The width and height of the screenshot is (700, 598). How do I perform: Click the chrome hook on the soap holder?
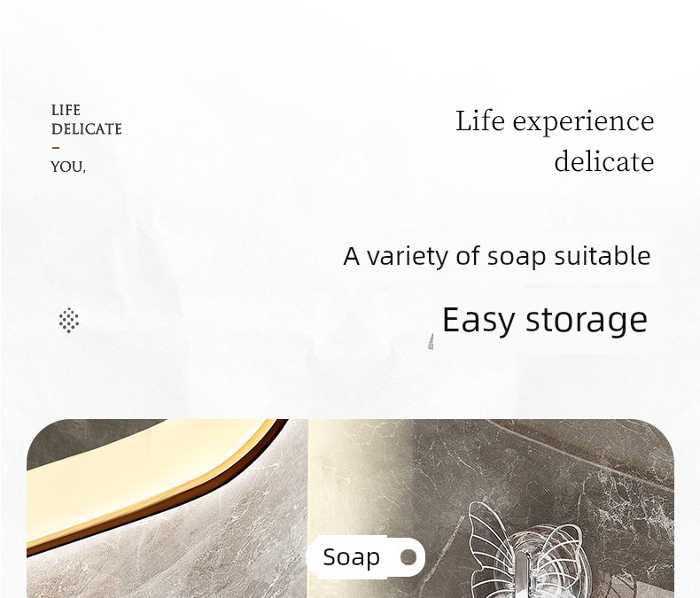523,576
